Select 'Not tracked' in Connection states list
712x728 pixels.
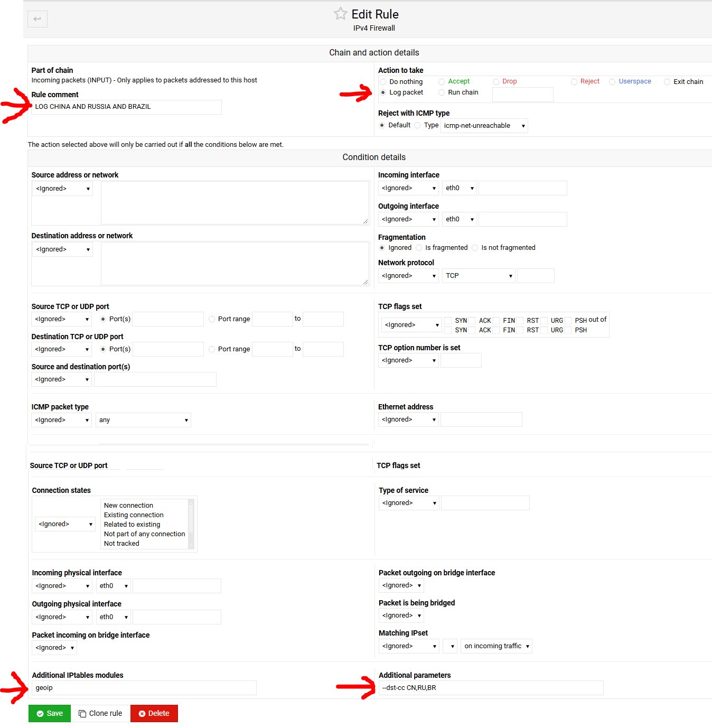click(121, 544)
